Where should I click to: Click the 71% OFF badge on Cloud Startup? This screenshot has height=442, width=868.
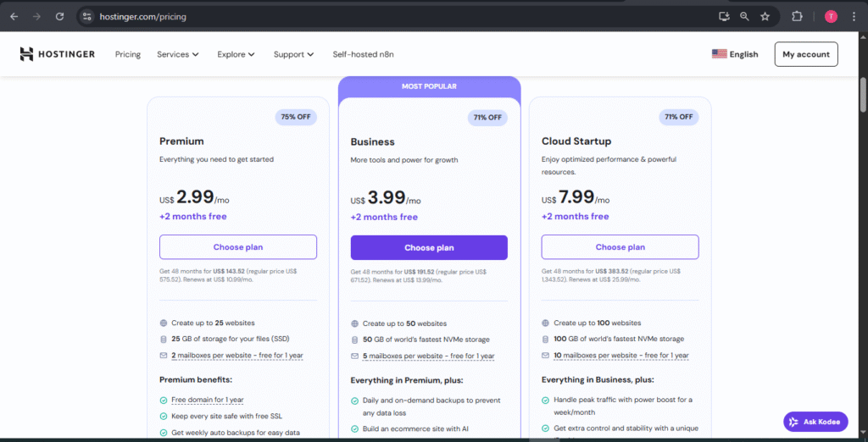[x=679, y=118]
